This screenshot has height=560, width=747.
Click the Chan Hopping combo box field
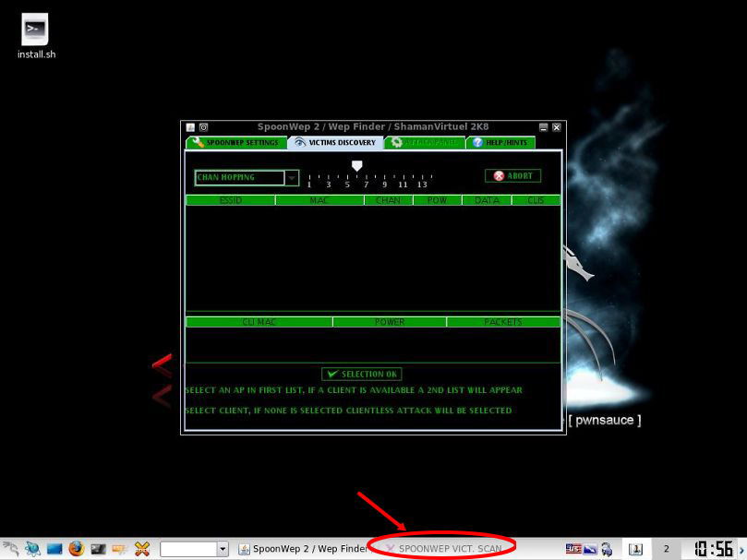pos(240,178)
